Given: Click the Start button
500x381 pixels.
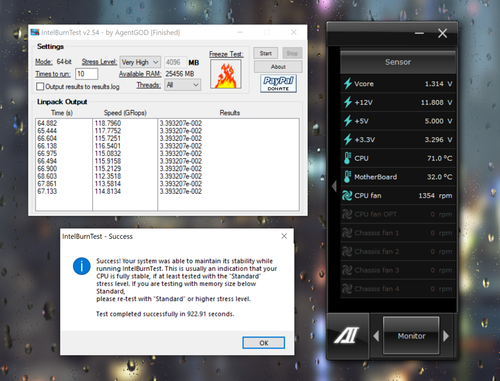Looking at the screenshot, I should coord(266,53).
